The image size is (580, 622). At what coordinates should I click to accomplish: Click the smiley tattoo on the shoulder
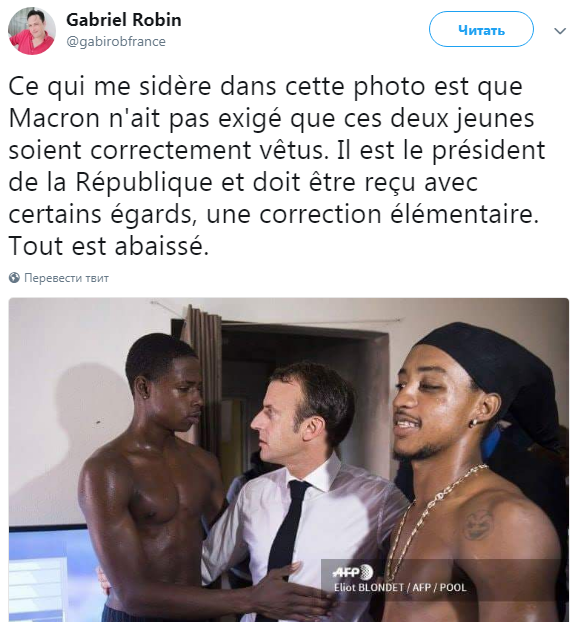478,524
